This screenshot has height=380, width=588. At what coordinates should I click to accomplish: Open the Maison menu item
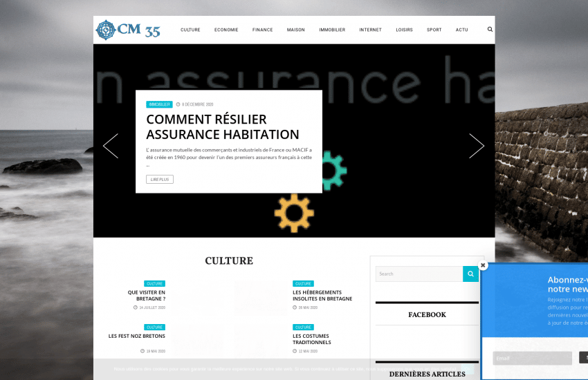pyautogui.click(x=296, y=30)
